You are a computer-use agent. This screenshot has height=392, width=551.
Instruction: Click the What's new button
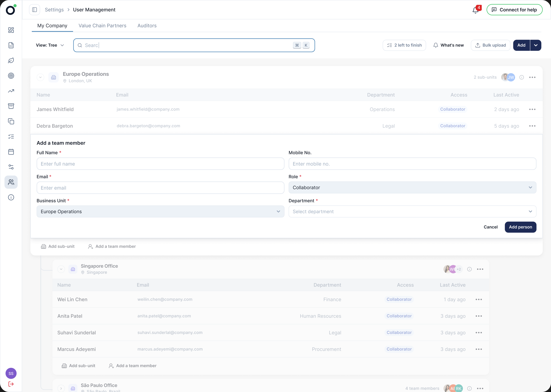tap(448, 45)
